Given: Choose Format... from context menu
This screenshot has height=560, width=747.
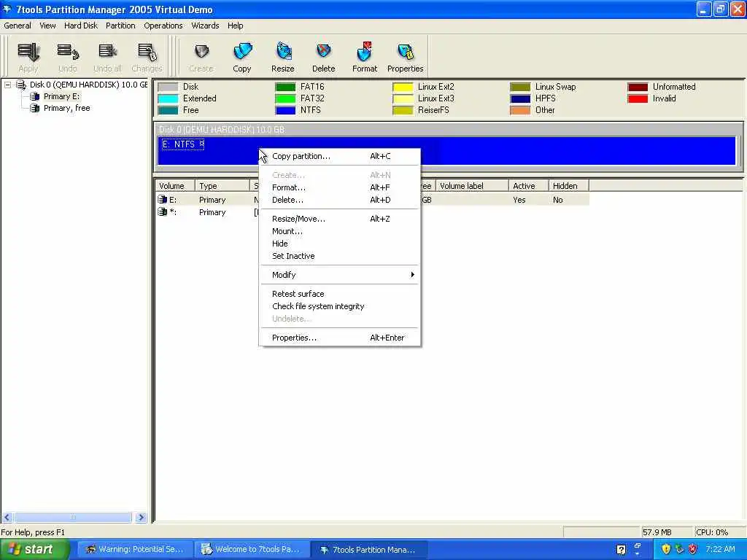Looking at the screenshot, I should coord(339,187).
